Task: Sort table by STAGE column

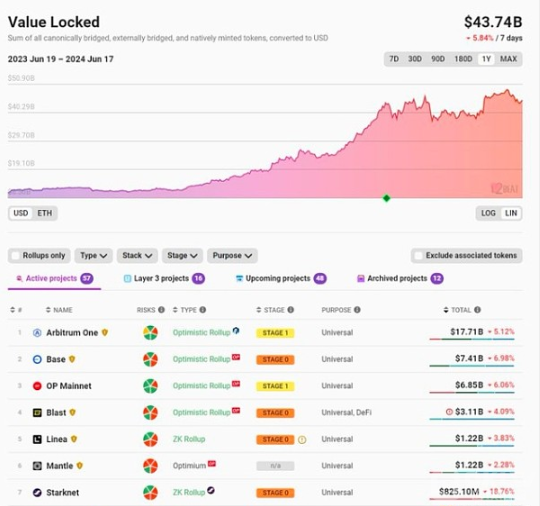Action: (x=271, y=310)
